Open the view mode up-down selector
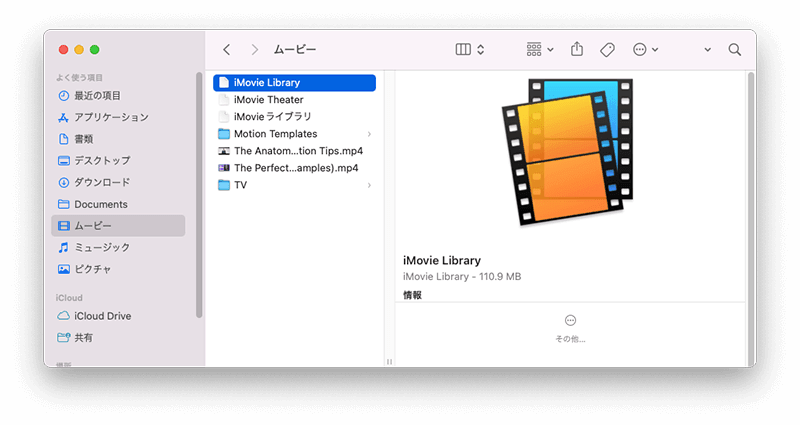 (x=481, y=49)
